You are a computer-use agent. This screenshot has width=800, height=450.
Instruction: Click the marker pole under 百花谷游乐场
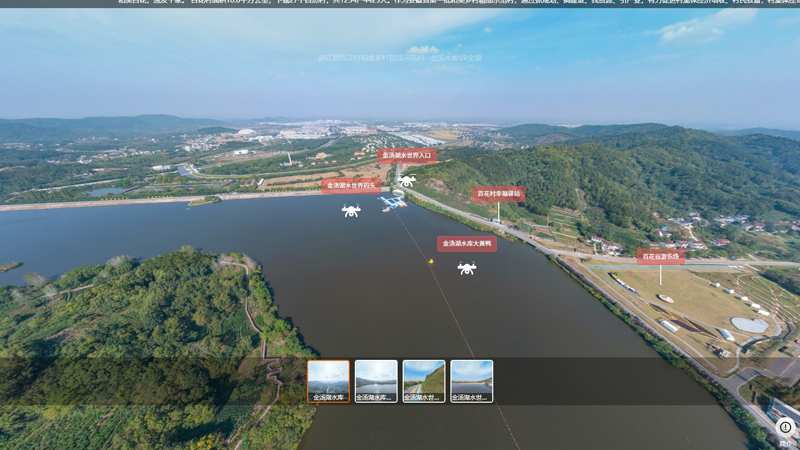click(660, 275)
